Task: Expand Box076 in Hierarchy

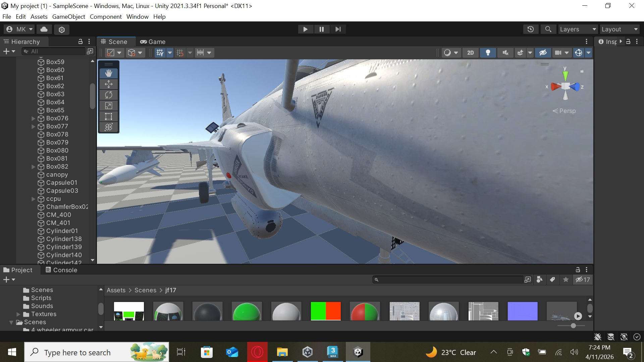Action: point(33,118)
